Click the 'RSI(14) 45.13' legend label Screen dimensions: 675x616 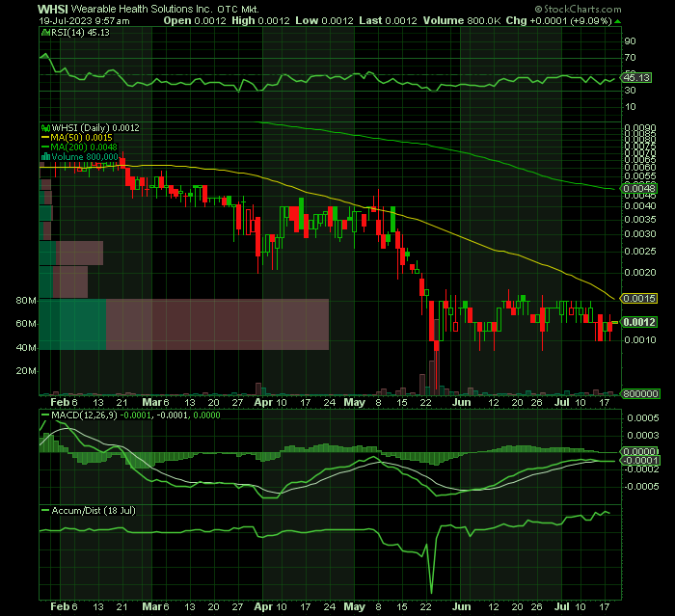[80, 32]
